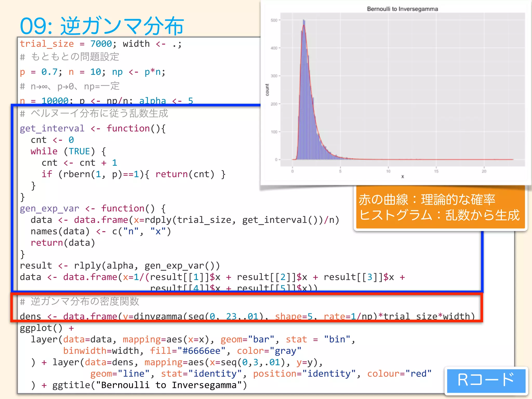Click the line cnt <- cnt + 1
Viewport: 532px width, 399px height.
pyautogui.click(x=79, y=163)
